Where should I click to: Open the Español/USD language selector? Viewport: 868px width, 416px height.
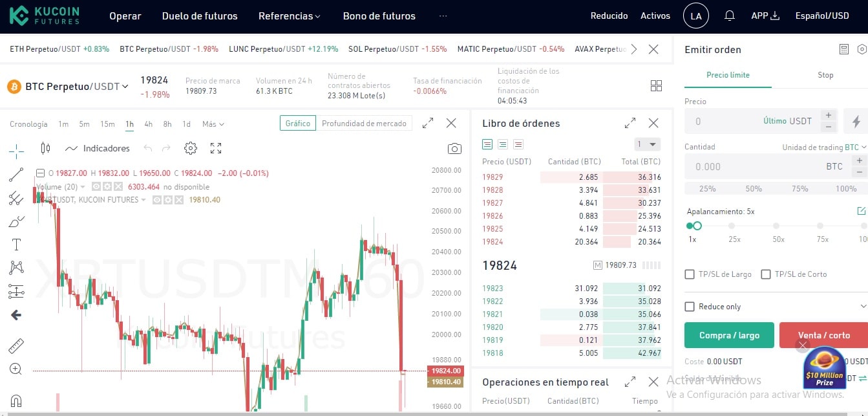click(822, 16)
